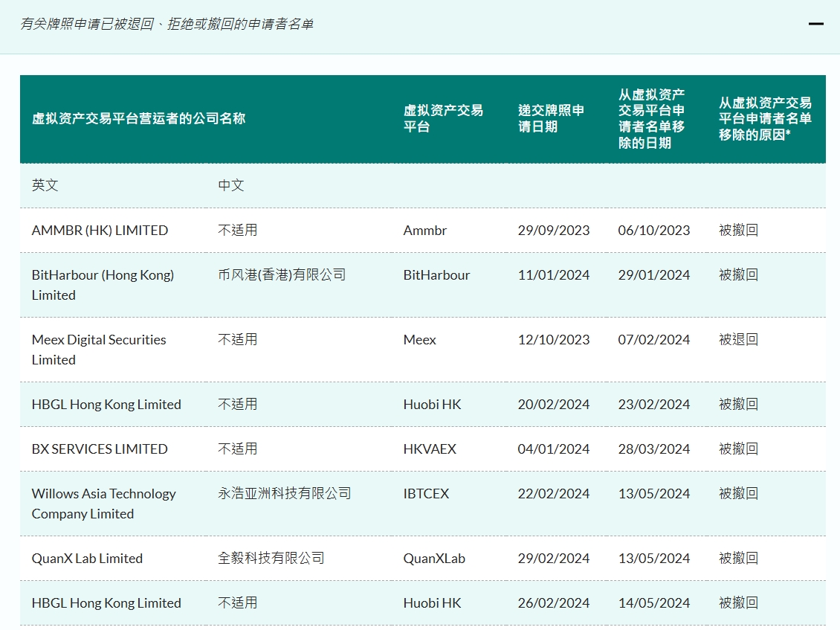Viewport: 840px width, 630px height.
Task: Click the submission date 12/10/2023
Action: click(553, 339)
